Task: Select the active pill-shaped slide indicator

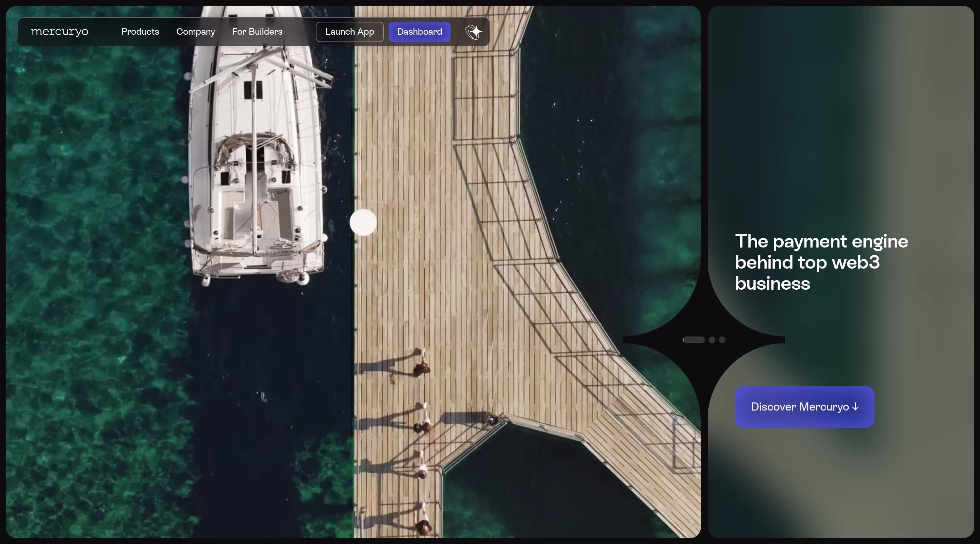Action: point(693,340)
